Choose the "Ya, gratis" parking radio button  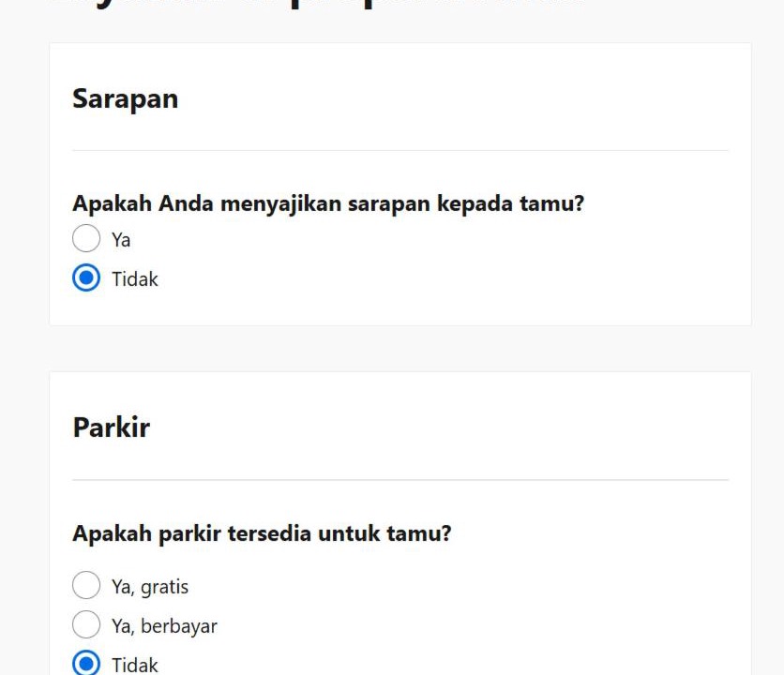click(x=86, y=586)
